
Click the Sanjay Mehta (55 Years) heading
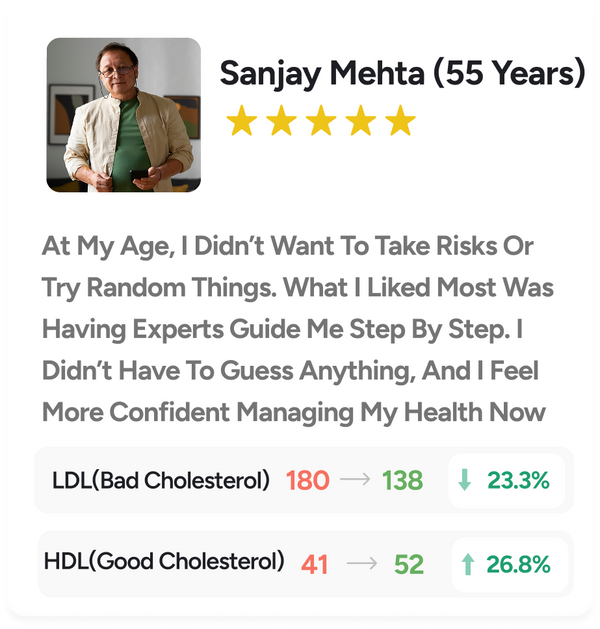[403, 74]
